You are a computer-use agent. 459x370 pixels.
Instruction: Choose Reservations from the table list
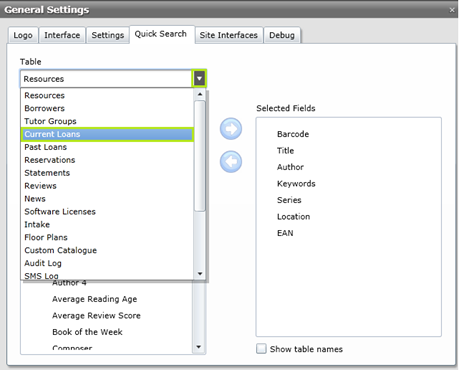tap(107, 160)
